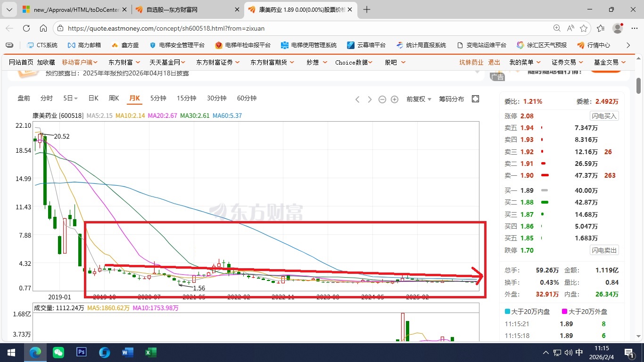Select the 日K chart tab
This screenshot has height=362, width=644.
93,99
